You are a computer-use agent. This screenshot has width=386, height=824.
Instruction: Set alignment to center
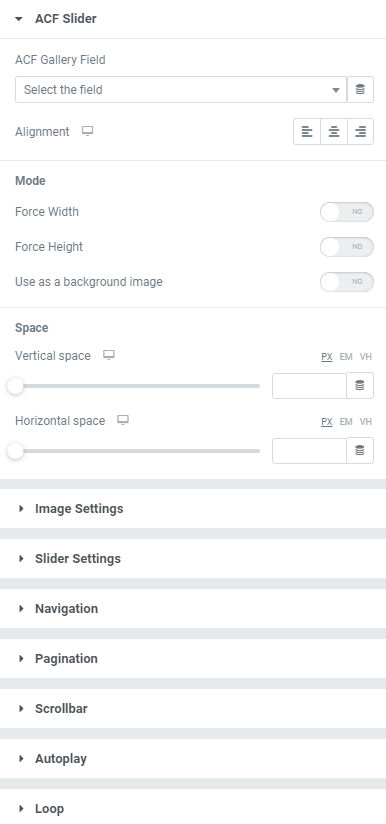click(333, 131)
